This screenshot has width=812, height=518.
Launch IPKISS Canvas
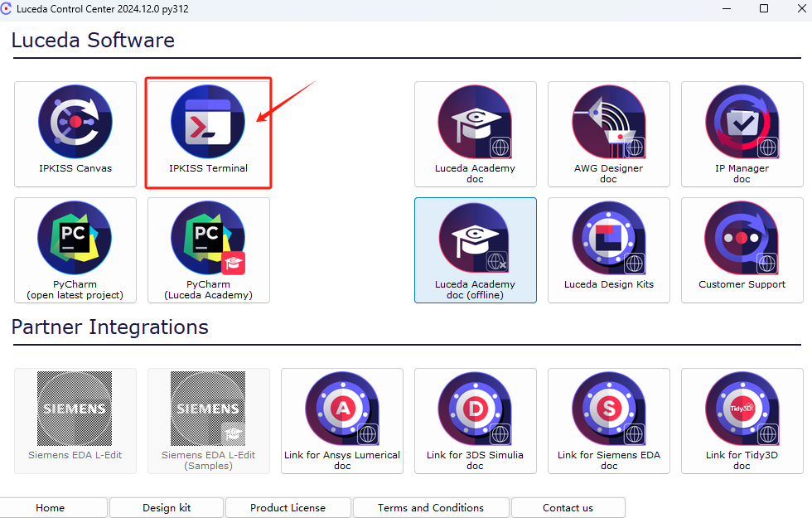75,134
